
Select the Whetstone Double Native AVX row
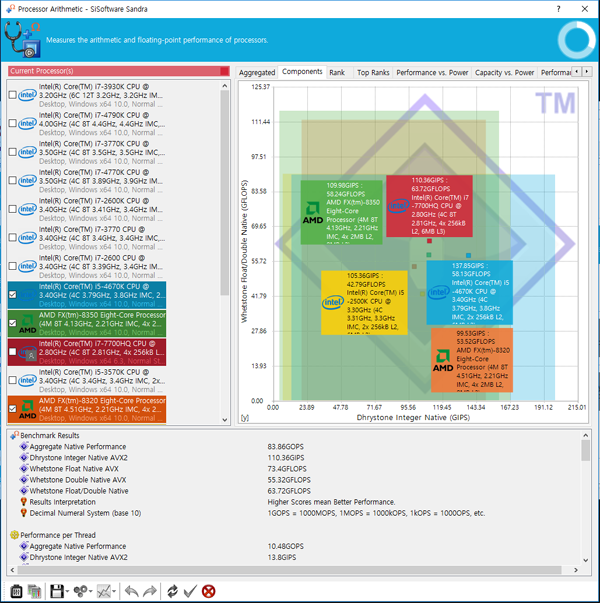pyautogui.click(x=294, y=480)
